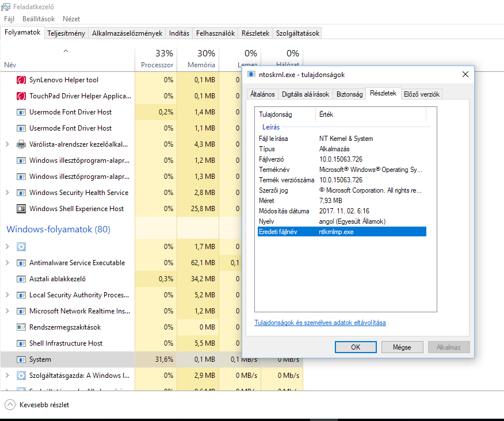Open the Előző verziók tab

[x=421, y=94]
